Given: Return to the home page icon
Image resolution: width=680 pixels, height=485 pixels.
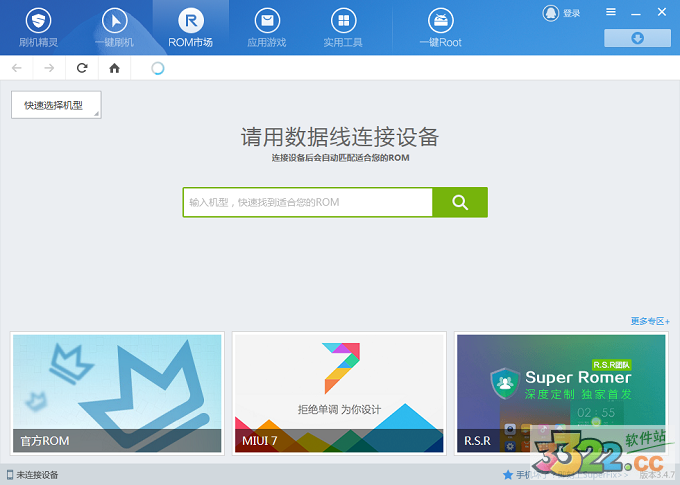Looking at the screenshot, I should point(114,68).
